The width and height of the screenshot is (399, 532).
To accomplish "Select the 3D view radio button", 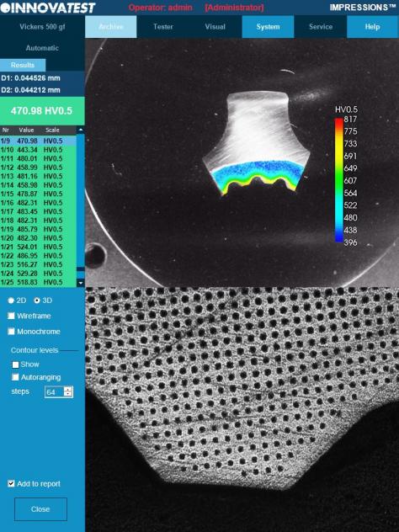I will 37,301.
